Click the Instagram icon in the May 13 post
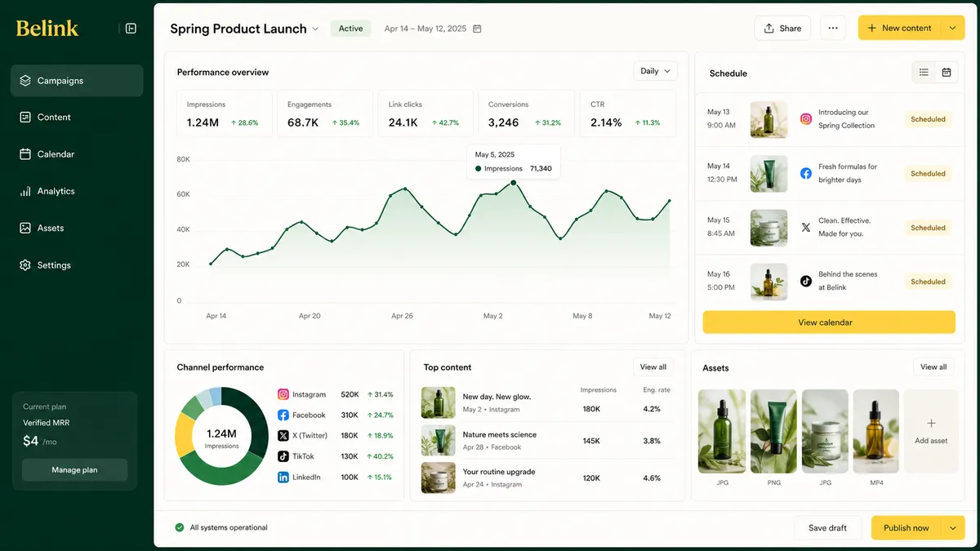 click(806, 119)
